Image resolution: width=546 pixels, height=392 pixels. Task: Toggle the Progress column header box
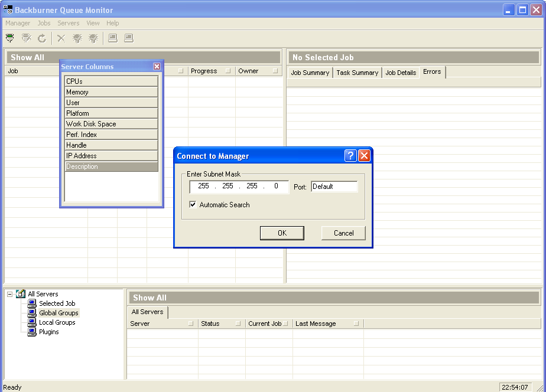coord(228,71)
